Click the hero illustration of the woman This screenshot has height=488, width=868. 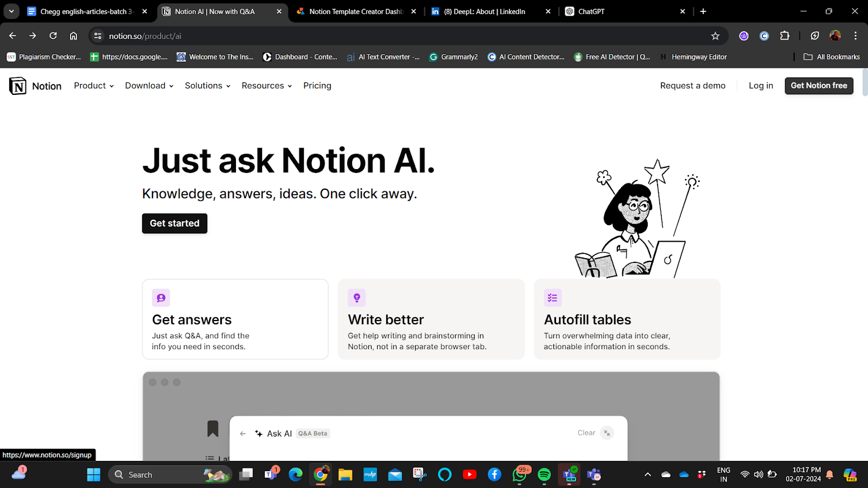637,219
